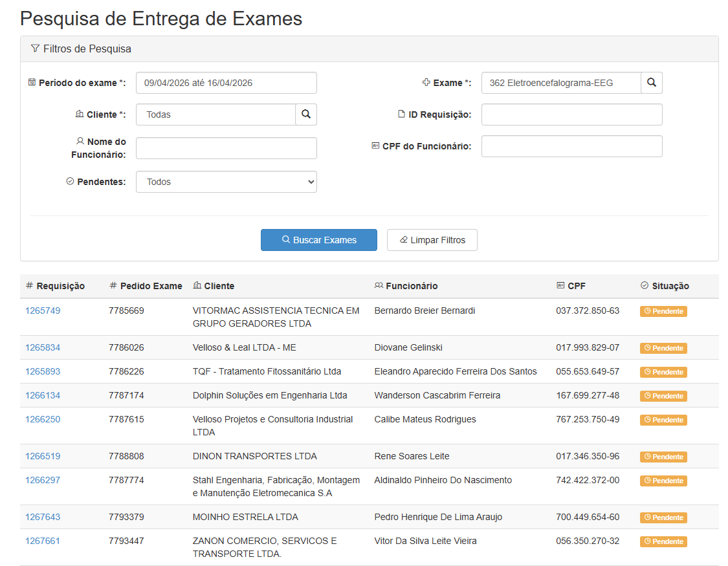
Task: Click the Período do exame date range field
Action: tap(226, 83)
